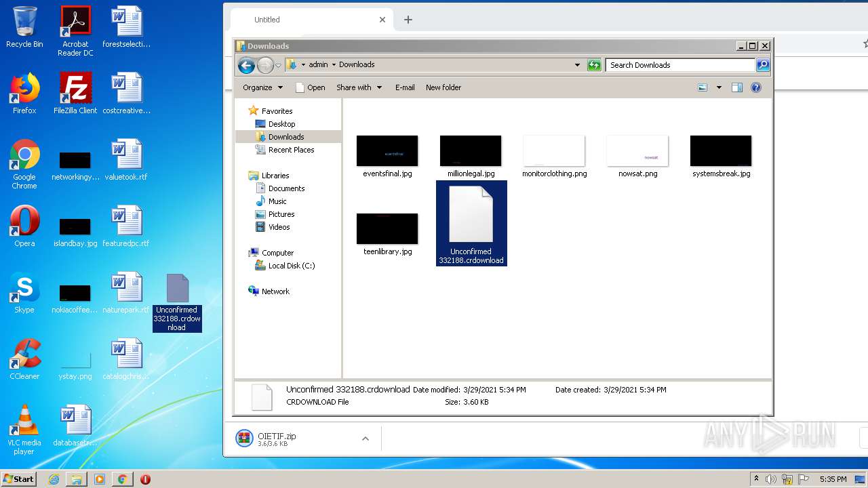868x488 pixels.
Task: Click the Opera taskbar icon
Action: pyautogui.click(x=145, y=479)
